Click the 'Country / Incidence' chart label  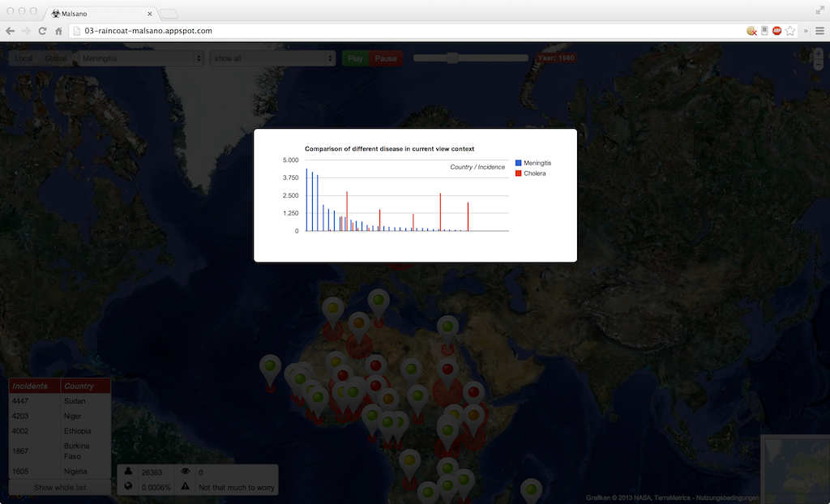click(477, 167)
